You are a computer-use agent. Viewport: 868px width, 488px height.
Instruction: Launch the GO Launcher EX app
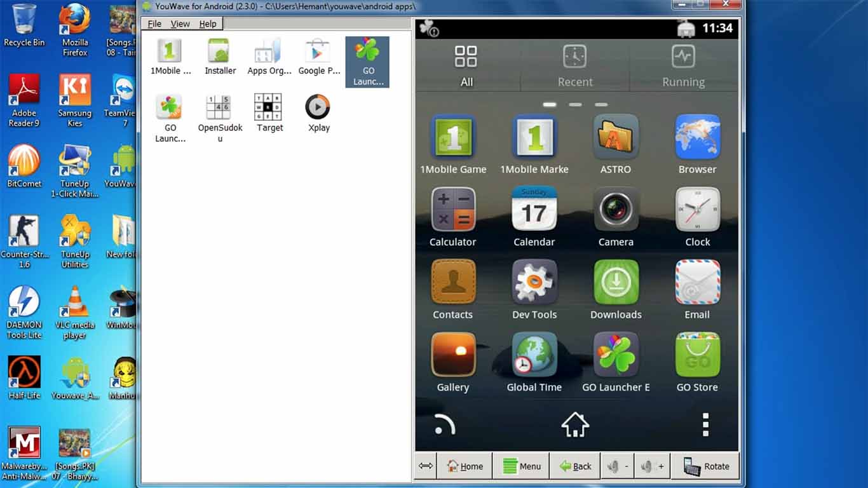616,362
